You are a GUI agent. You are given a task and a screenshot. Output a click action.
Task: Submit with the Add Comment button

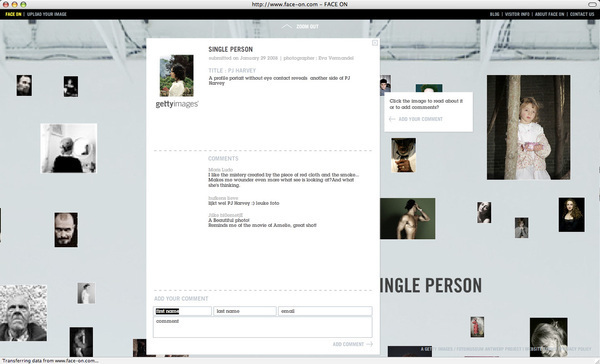[348, 344]
